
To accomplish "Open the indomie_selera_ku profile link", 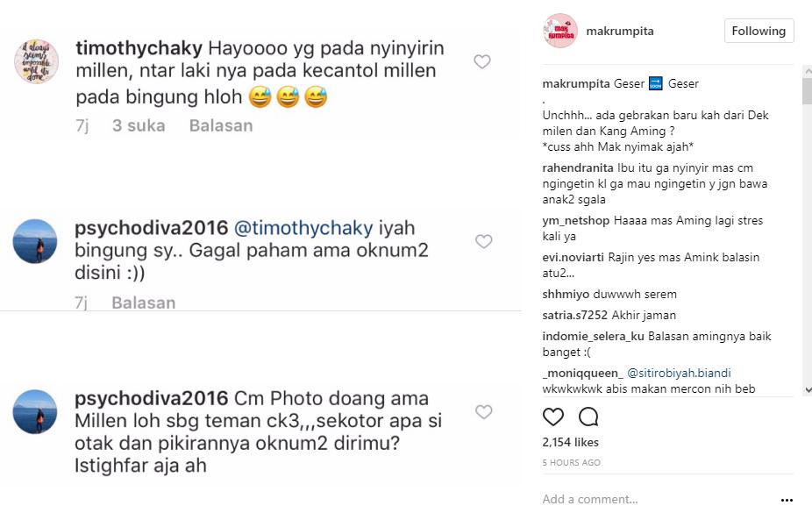I will coord(594,336).
